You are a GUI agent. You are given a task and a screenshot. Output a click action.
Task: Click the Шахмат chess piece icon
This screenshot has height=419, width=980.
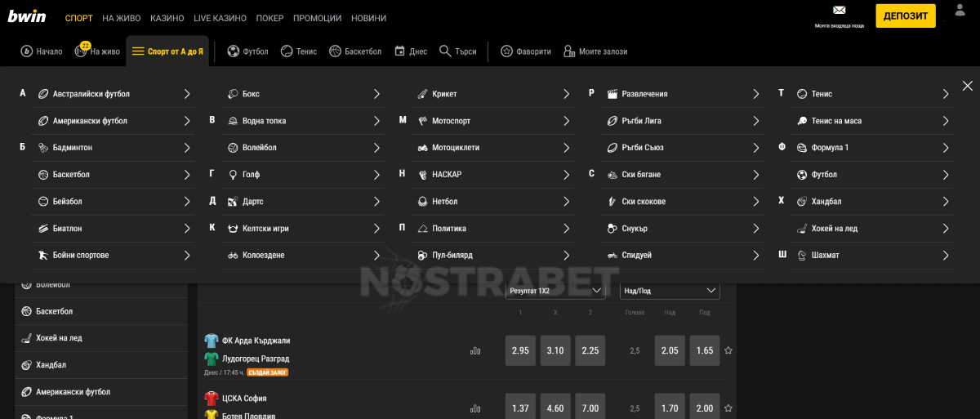pyautogui.click(x=802, y=256)
